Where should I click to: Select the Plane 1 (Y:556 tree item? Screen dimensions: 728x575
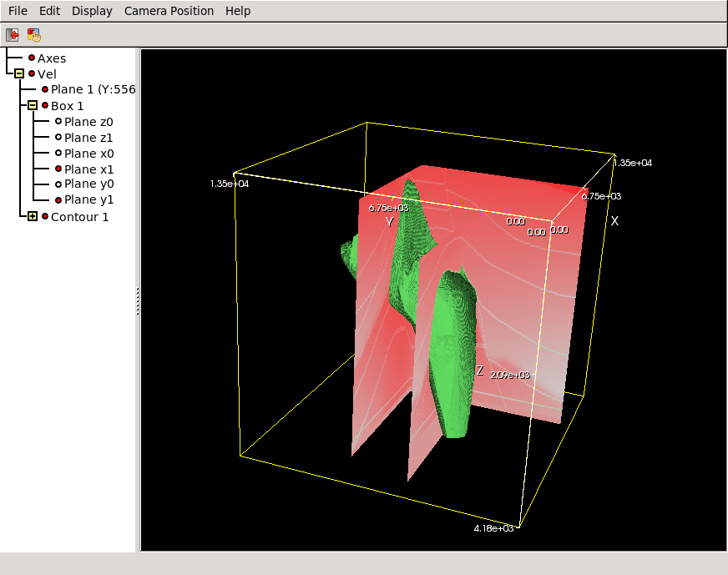[x=93, y=89]
